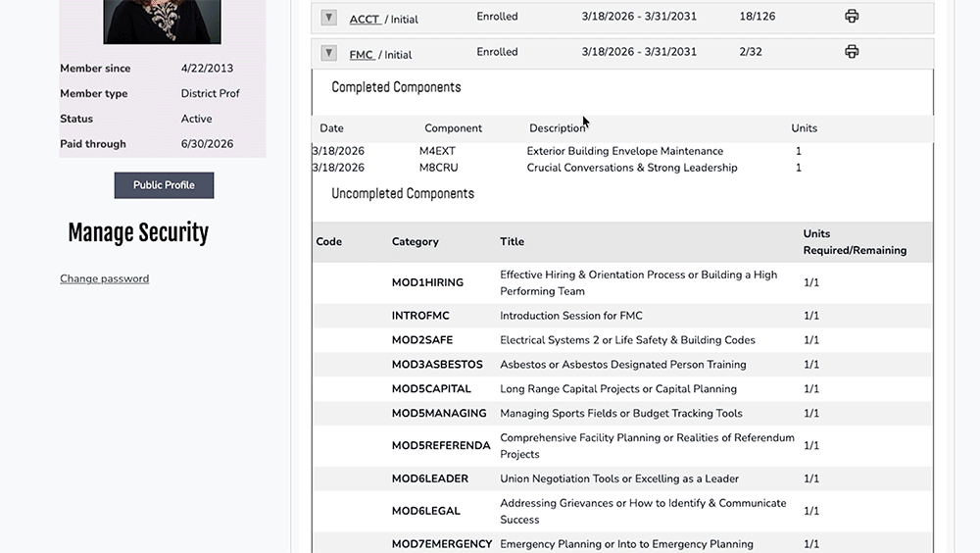
Task: Select the Units Required/Remaining header
Action: [855, 242]
